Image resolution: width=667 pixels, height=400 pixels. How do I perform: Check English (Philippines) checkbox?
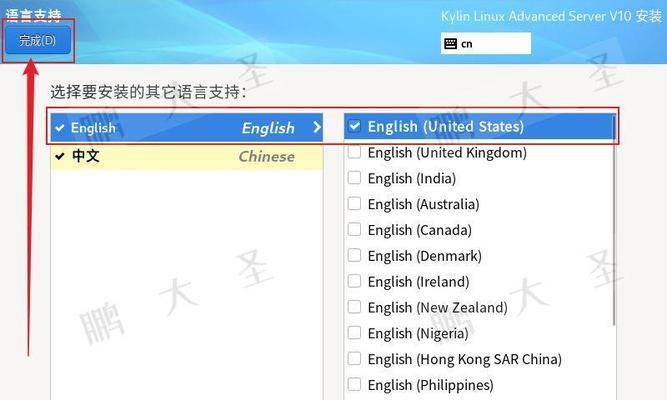pos(354,384)
